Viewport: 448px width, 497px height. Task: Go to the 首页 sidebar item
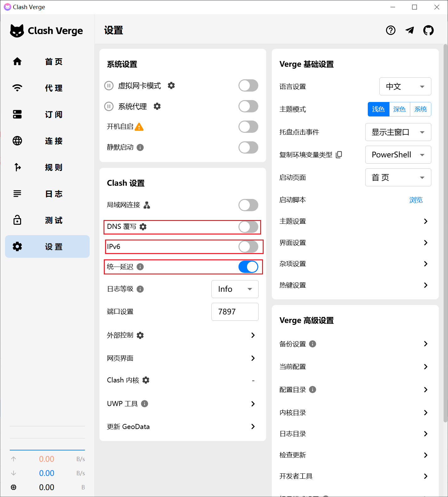47,61
